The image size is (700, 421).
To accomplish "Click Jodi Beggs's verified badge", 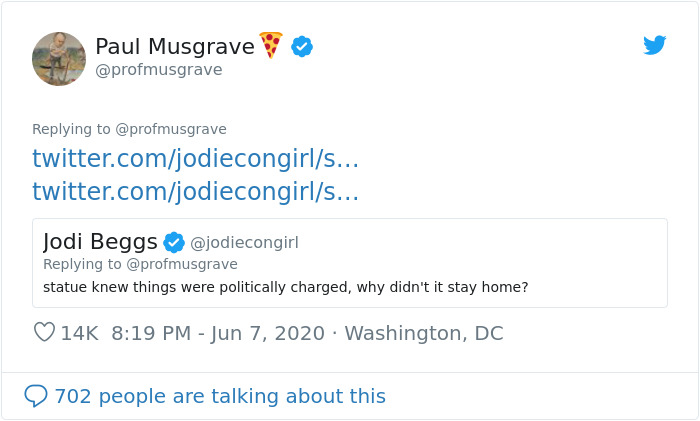I will tap(174, 242).
